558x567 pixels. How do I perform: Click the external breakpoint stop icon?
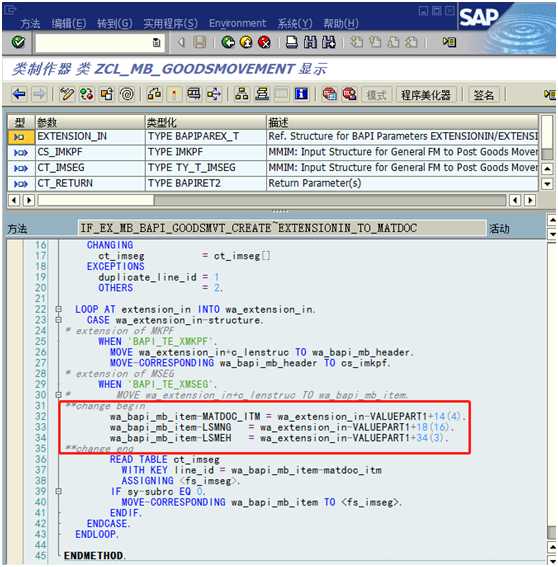[x=349, y=95]
